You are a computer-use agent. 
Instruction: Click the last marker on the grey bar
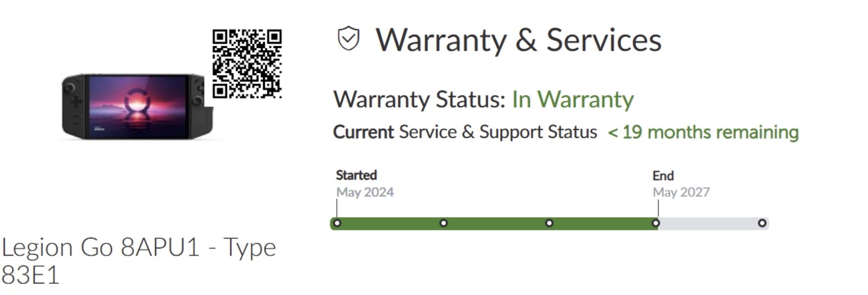click(x=762, y=223)
